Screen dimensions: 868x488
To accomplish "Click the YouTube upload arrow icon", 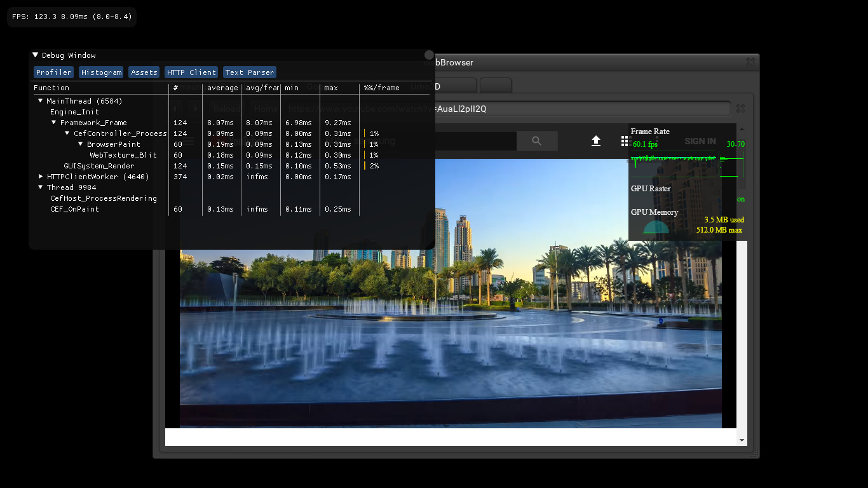I will 596,141.
